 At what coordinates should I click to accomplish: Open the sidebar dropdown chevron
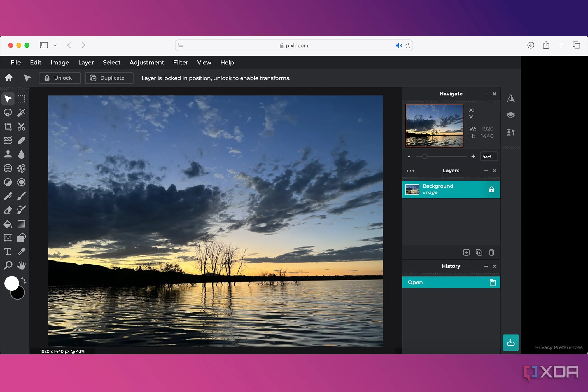(55, 45)
